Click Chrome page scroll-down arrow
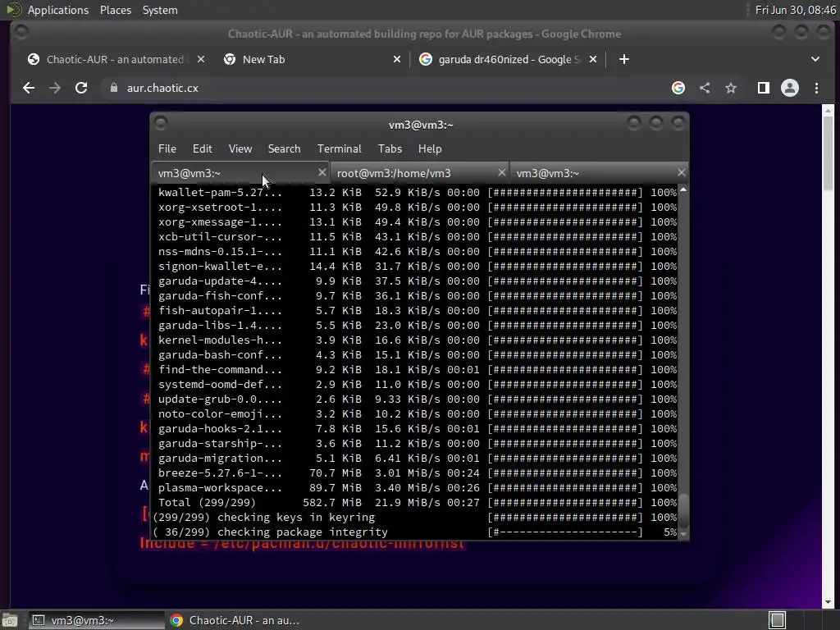The width and height of the screenshot is (840, 630). [829, 601]
